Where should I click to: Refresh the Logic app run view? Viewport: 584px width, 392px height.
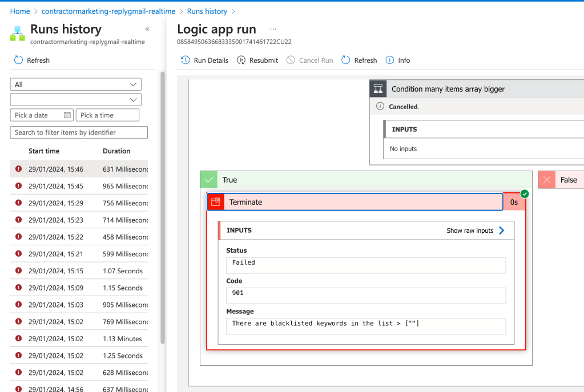point(359,60)
